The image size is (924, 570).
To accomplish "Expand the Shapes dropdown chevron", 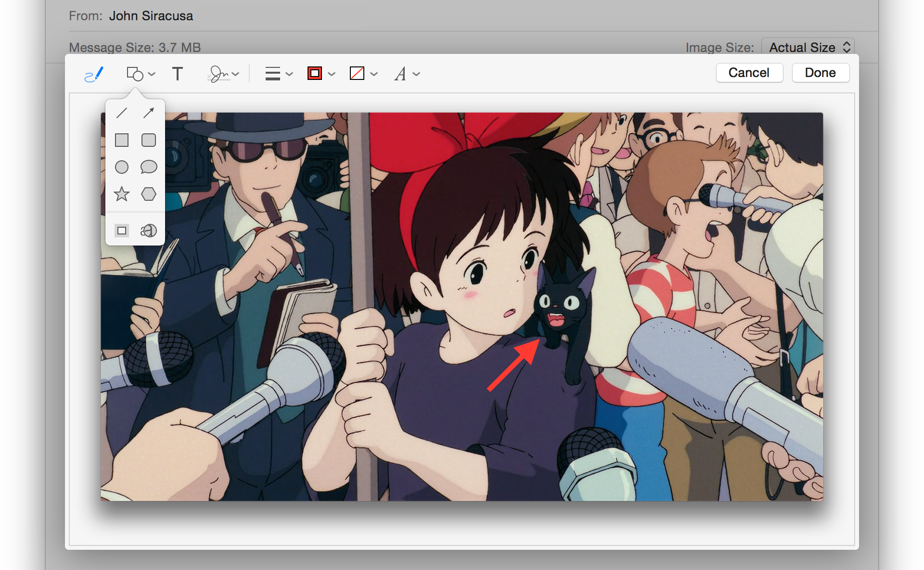I will coord(152,74).
